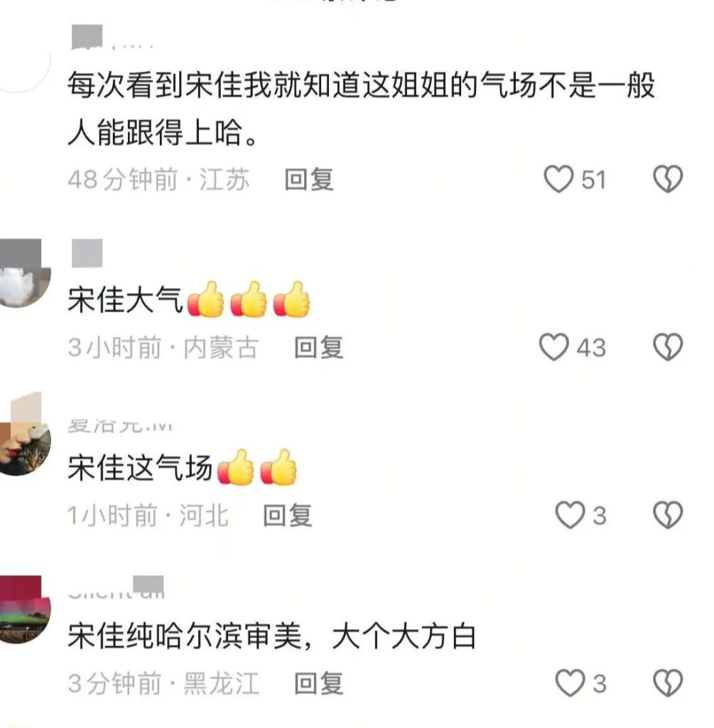Tap the comment text 每次看到宋佳
Screen dimensions: 714x728
[156, 85]
